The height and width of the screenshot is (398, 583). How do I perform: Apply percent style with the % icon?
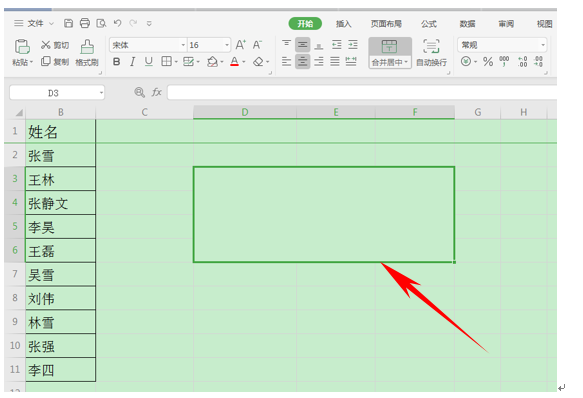tap(488, 61)
